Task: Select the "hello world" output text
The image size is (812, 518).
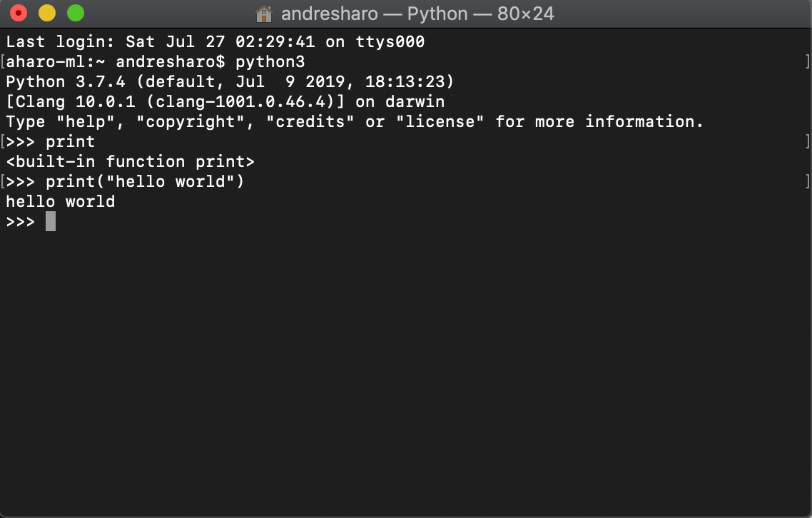Action: pyautogui.click(x=60, y=201)
